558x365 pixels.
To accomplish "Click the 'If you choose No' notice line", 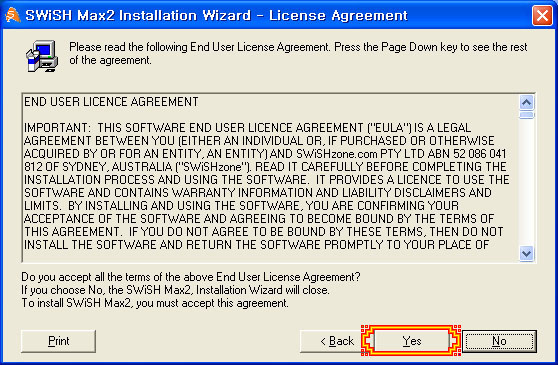I will click(x=175, y=290).
